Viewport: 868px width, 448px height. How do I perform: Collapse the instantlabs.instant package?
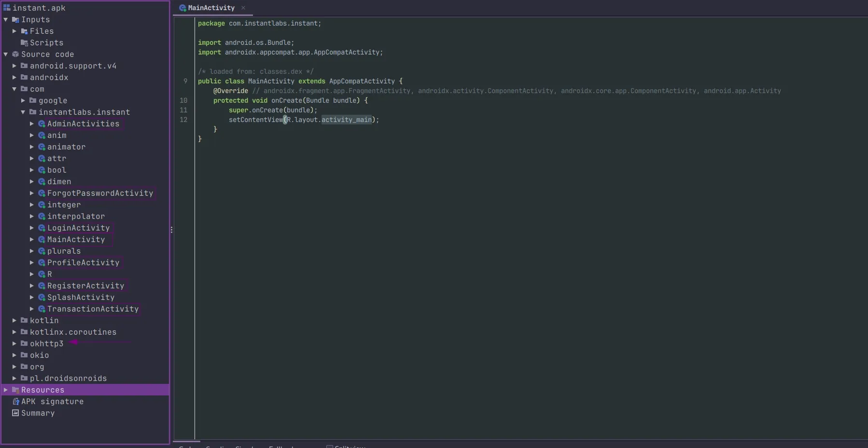pos(23,112)
